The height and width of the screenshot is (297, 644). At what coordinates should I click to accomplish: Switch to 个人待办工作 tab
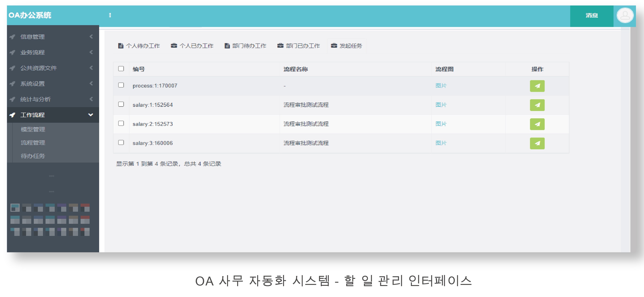click(x=139, y=46)
